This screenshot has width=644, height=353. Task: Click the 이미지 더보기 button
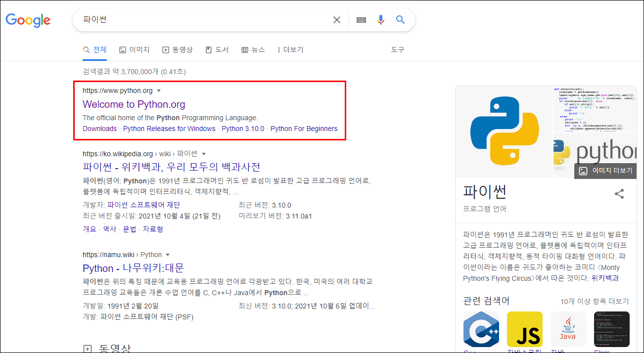[605, 171]
